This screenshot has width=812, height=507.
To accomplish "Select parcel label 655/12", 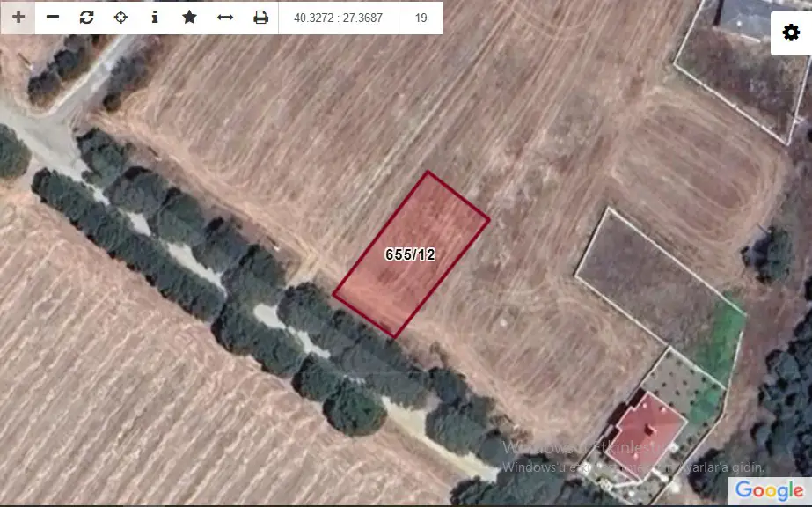I will (x=410, y=254).
